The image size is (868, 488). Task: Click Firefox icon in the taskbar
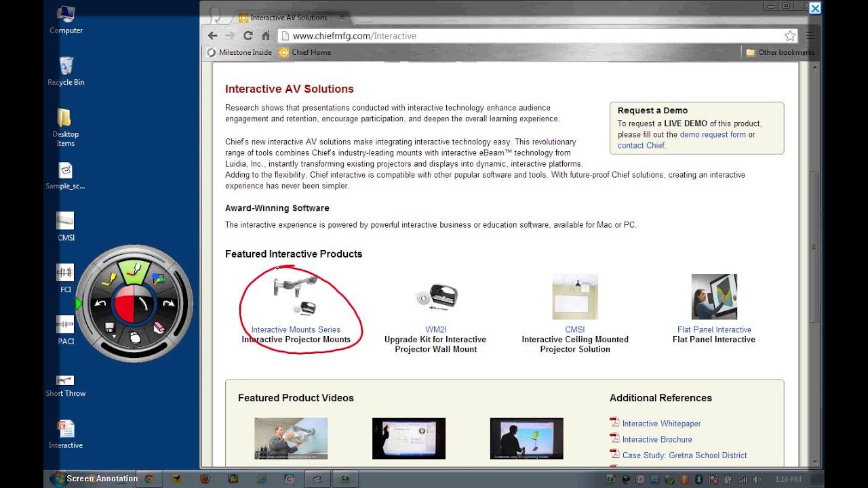[205, 479]
